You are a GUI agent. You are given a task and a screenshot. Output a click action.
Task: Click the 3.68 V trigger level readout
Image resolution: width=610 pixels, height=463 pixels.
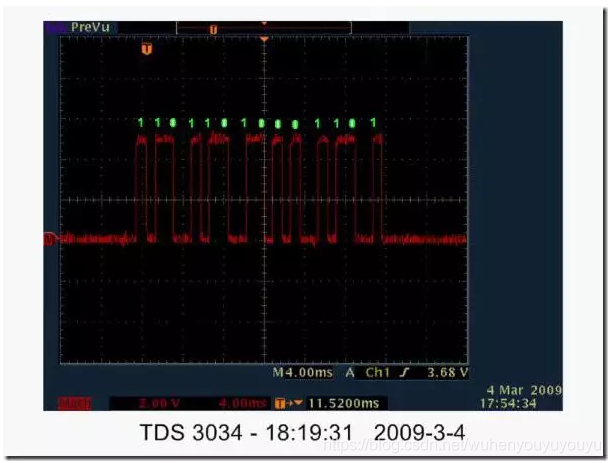click(447, 372)
